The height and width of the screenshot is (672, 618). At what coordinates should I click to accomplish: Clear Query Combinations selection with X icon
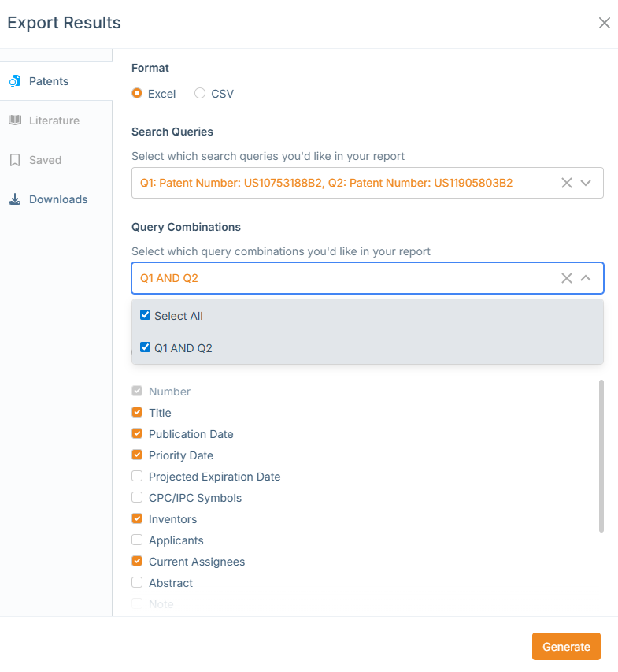(x=566, y=278)
